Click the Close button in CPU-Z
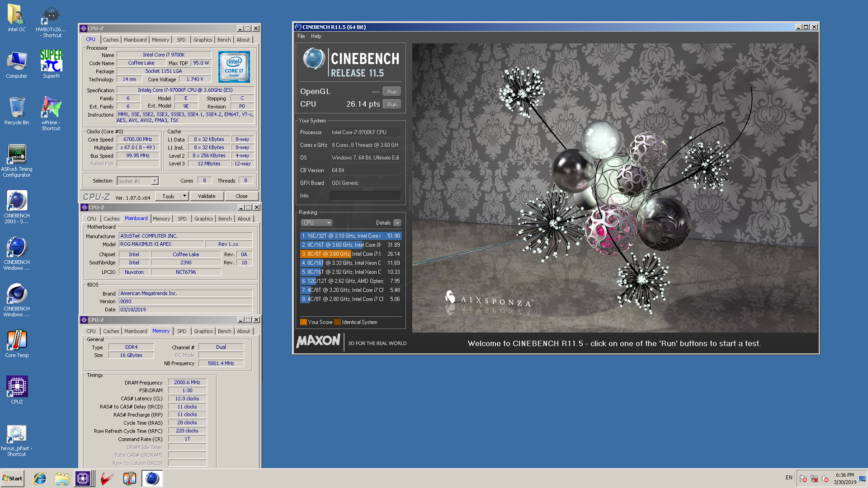868x488 pixels. [x=241, y=196]
